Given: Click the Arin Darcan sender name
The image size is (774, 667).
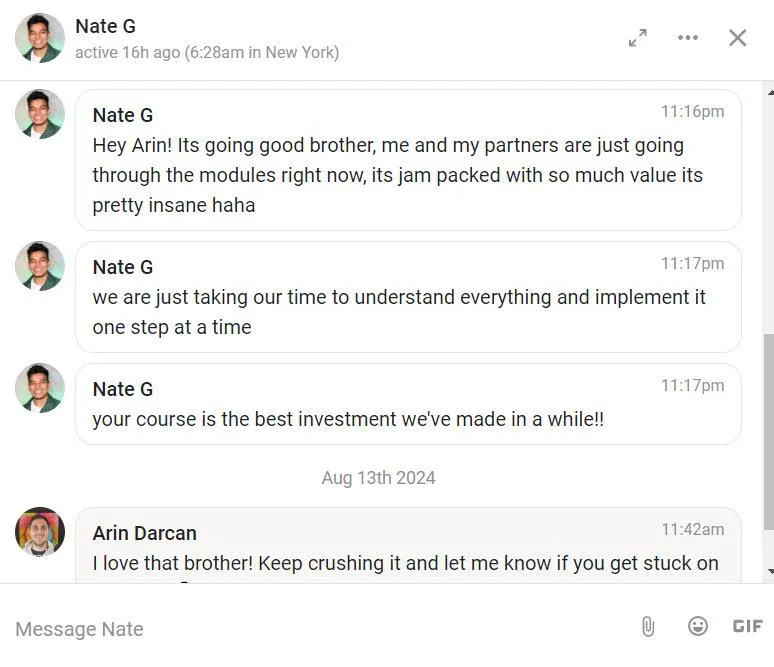Looking at the screenshot, I should coord(144,533).
